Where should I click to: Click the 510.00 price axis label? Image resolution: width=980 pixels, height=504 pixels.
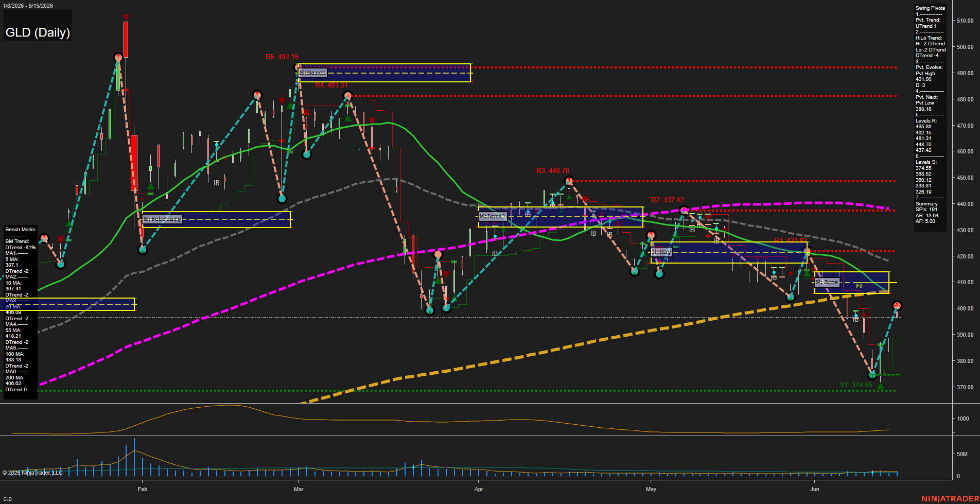(965, 21)
